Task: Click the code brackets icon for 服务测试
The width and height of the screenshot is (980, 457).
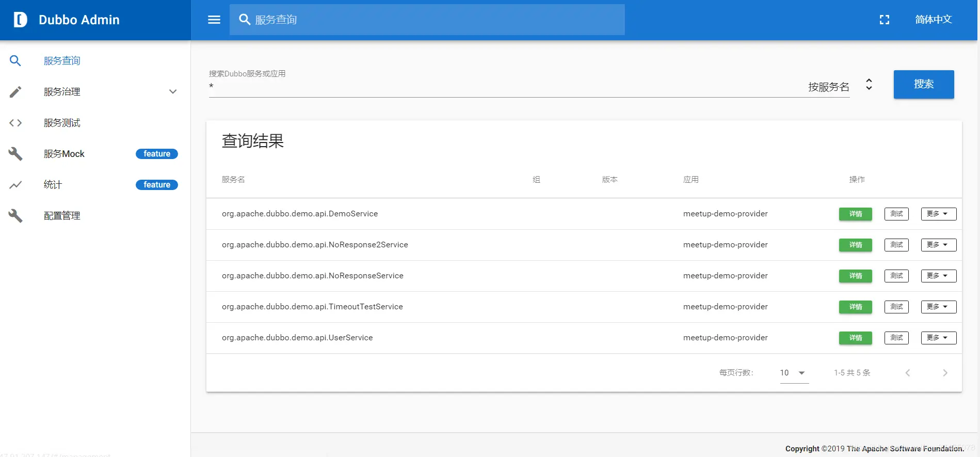Action: 15,123
